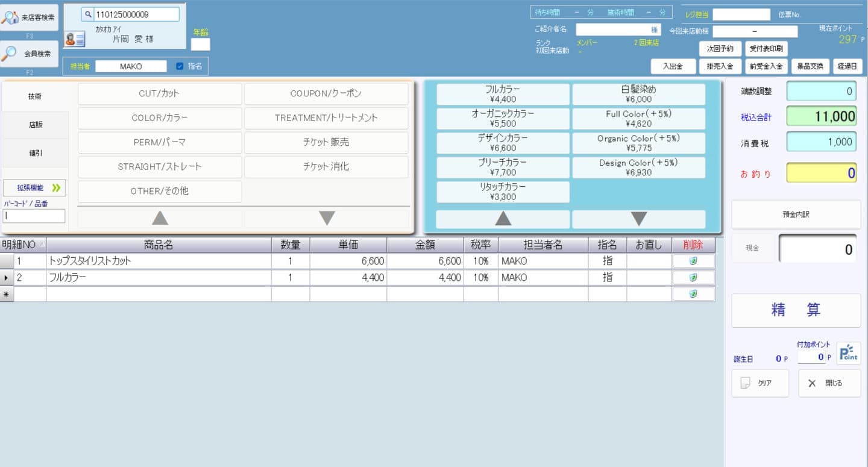Switch to the 店販 tab

click(x=35, y=125)
